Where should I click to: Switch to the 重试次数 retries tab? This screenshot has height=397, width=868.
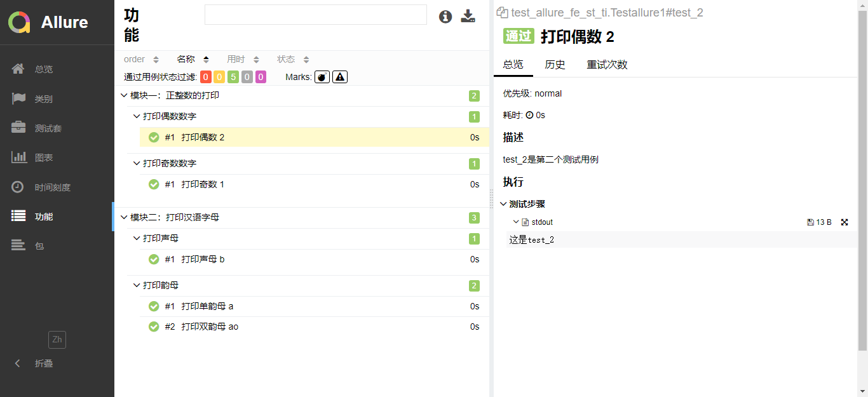[607, 64]
